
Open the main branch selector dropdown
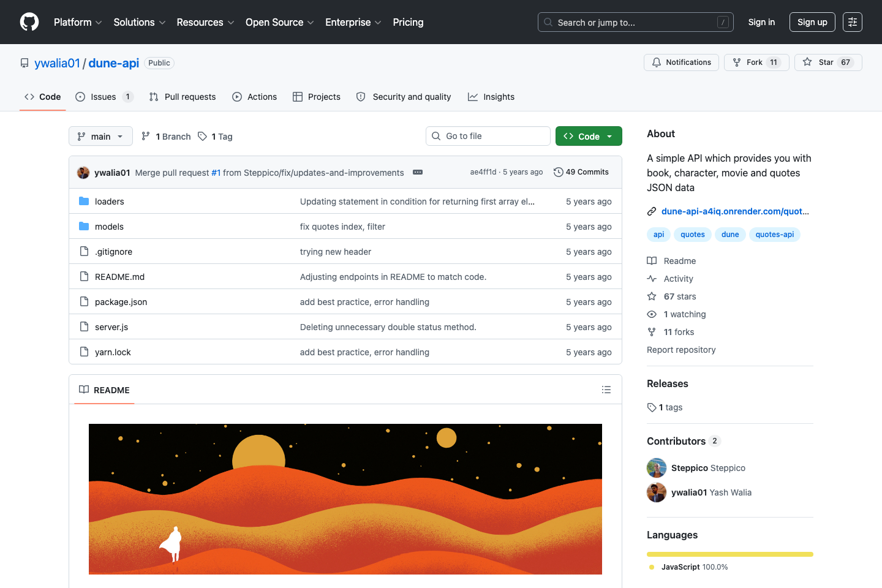coord(100,136)
